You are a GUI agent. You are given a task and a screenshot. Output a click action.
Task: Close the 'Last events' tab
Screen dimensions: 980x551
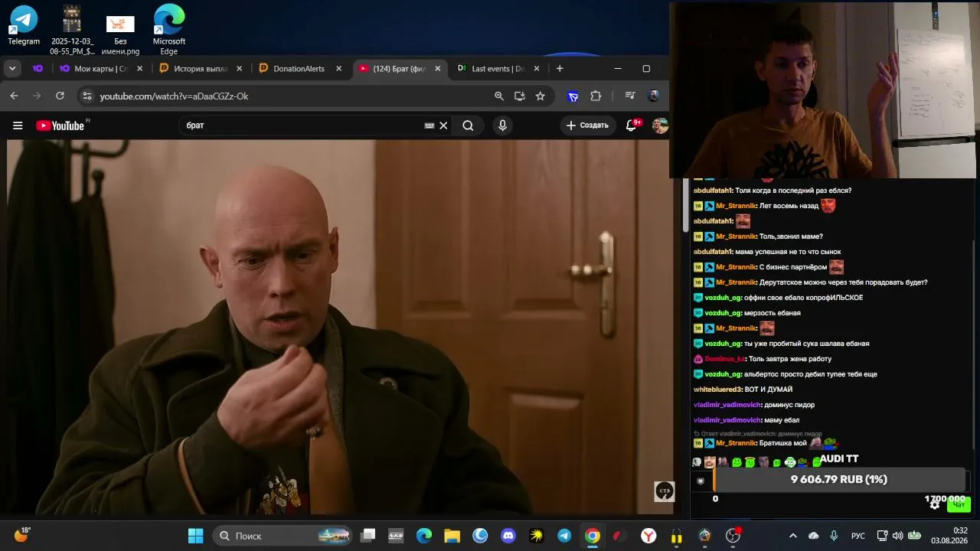(537, 68)
